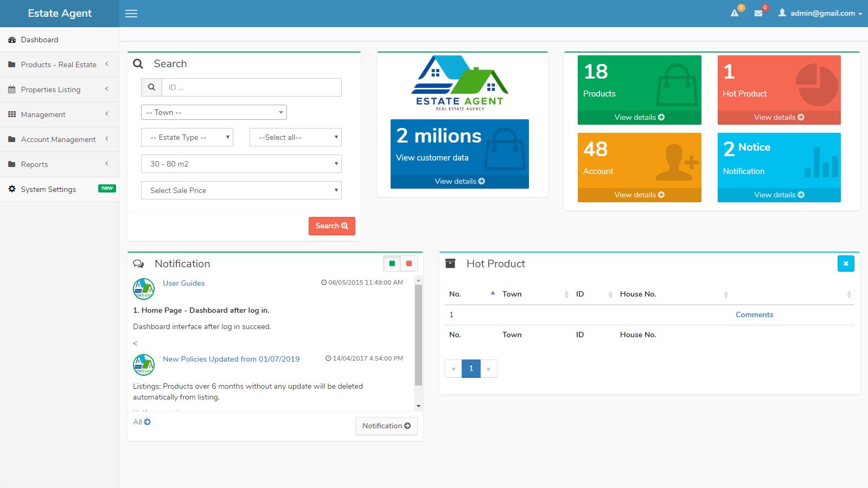This screenshot has width=868, height=488.
Task: Check messages via the envelope icon
Action: (x=759, y=13)
